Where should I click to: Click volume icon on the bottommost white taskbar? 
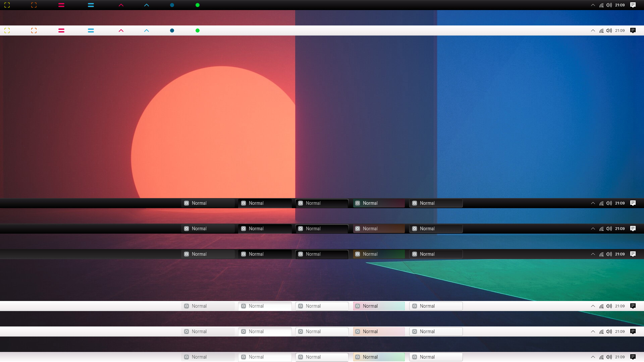pyautogui.click(x=609, y=357)
